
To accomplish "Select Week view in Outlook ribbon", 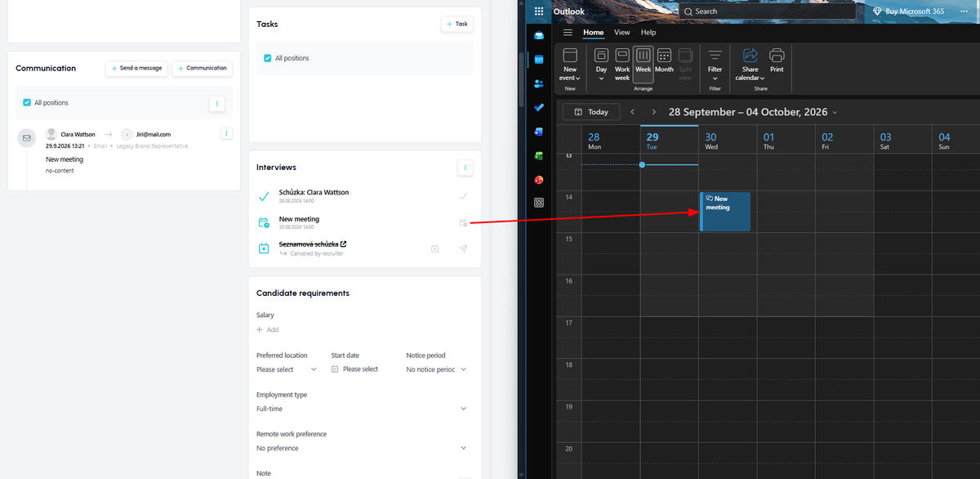I will point(644,64).
